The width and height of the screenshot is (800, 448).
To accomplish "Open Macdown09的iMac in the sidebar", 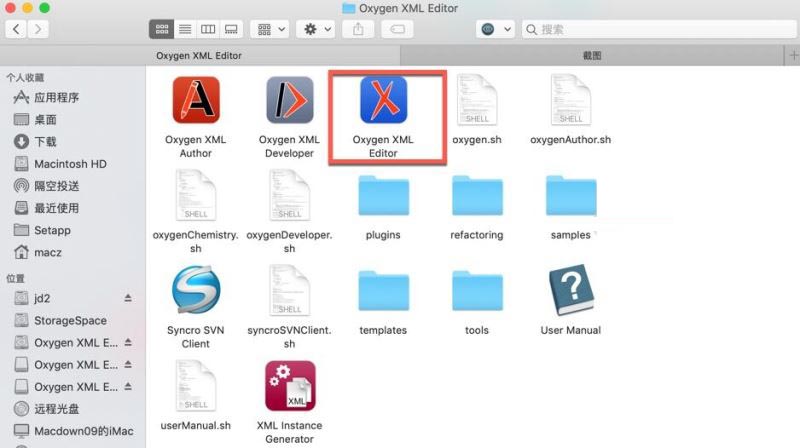I will pos(73,431).
